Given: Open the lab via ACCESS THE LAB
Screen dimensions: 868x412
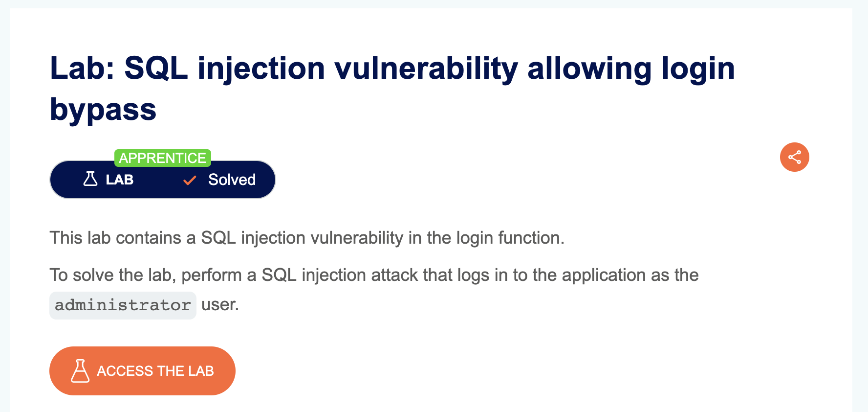Looking at the screenshot, I should point(142,371).
